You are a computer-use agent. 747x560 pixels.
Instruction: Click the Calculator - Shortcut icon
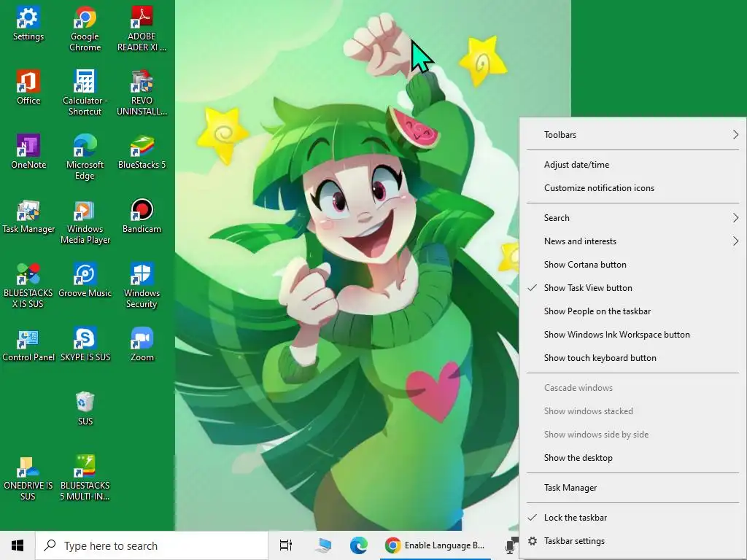pos(85,93)
